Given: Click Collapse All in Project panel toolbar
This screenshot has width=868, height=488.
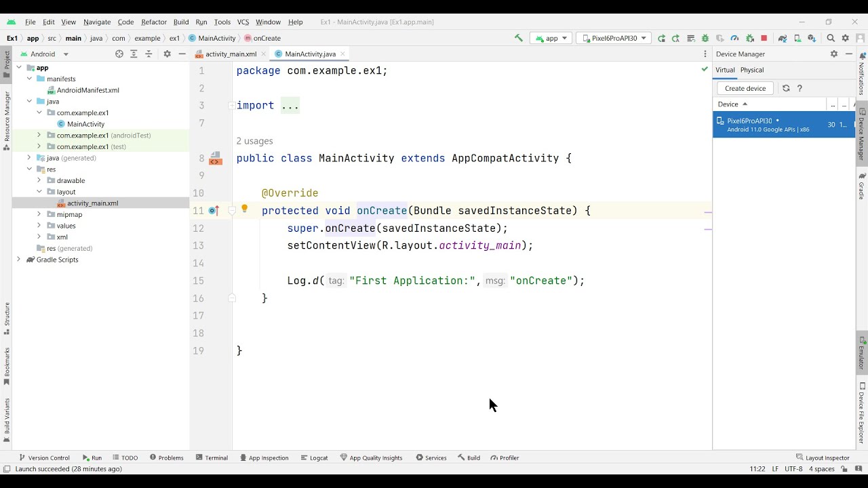Looking at the screenshot, I should (x=149, y=54).
